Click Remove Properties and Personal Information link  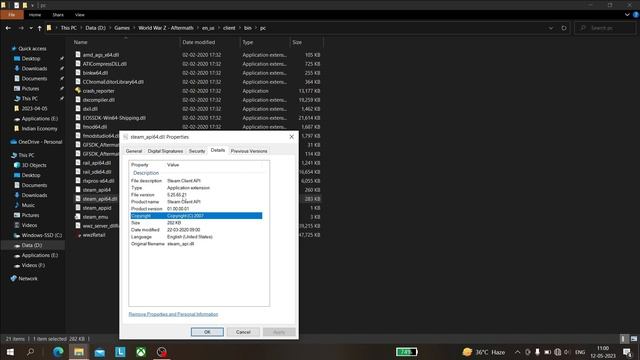click(x=173, y=314)
